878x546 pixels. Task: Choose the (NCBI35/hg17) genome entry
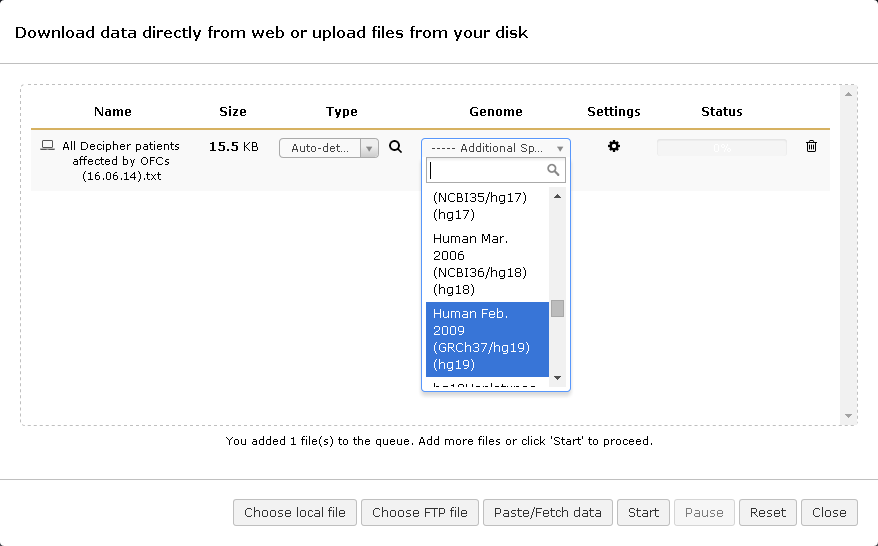(x=486, y=206)
